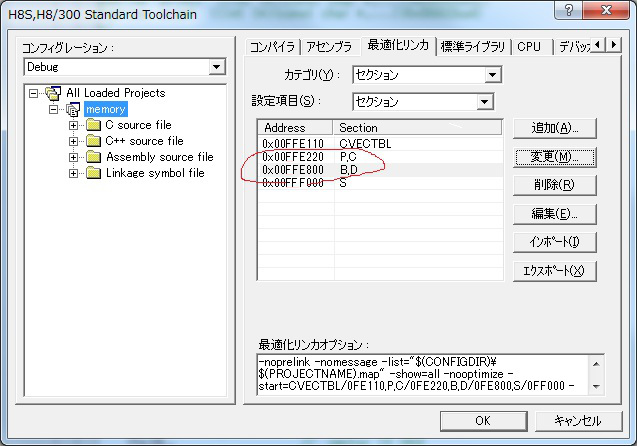The image size is (637, 446).
Task: Close the Toolchain dialog window
Action: 606,10
